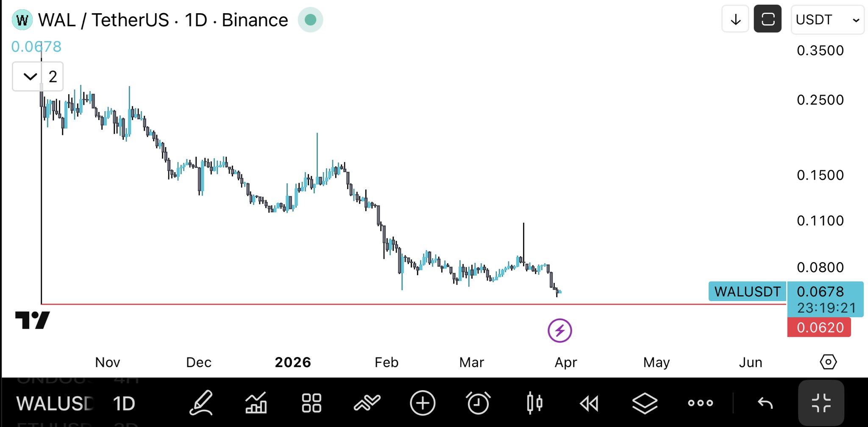The image size is (868, 427).
Task: Open chart settings hexagon gear
Action: 828,362
